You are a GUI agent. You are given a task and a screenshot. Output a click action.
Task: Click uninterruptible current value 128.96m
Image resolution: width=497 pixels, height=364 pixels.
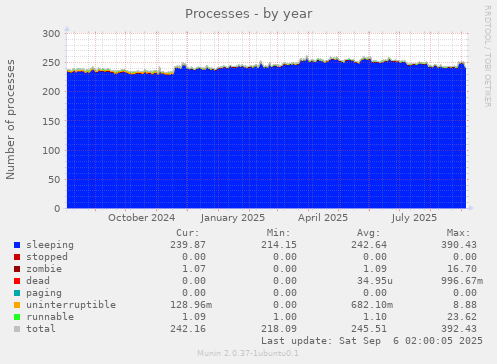pyautogui.click(x=191, y=305)
